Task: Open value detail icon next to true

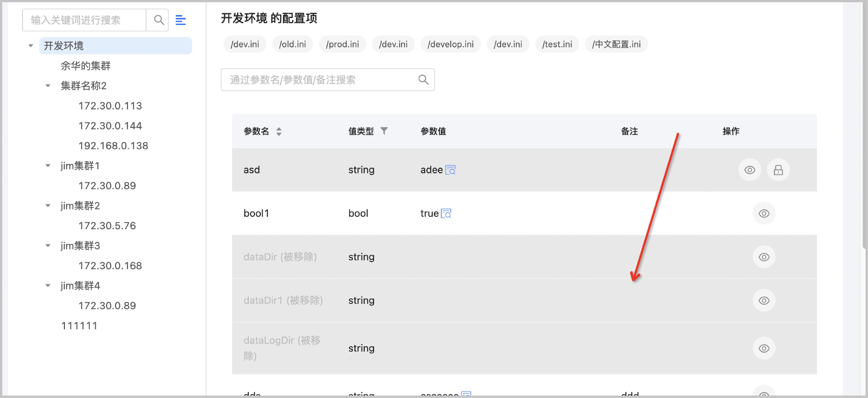Action: click(x=446, y=214)
